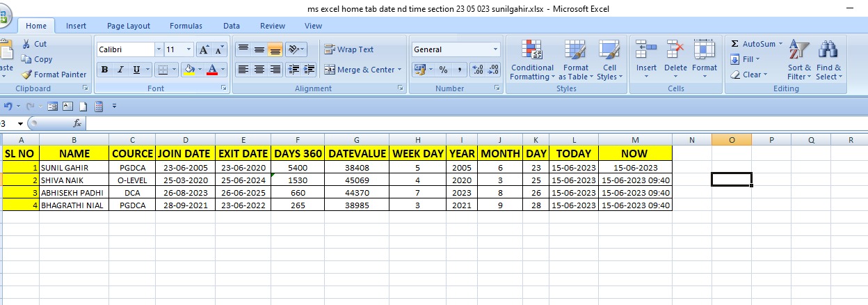Toggle Italic formatting

[120, 70]
